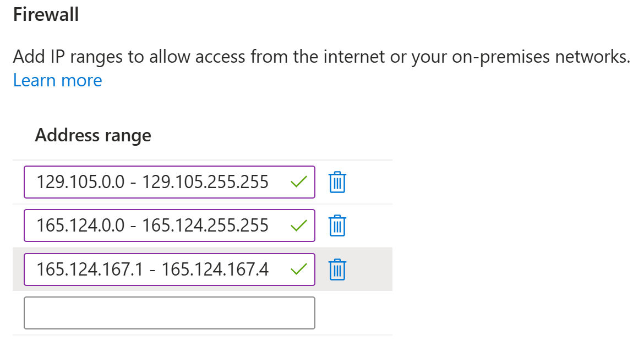Click the 165.124.255.255 end address text

pos(205,225)
